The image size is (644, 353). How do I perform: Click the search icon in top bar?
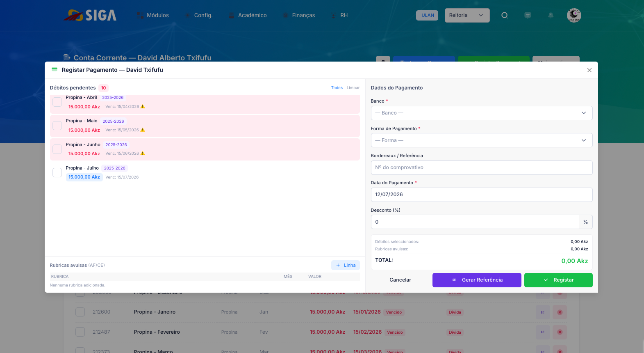click(505, 15)
